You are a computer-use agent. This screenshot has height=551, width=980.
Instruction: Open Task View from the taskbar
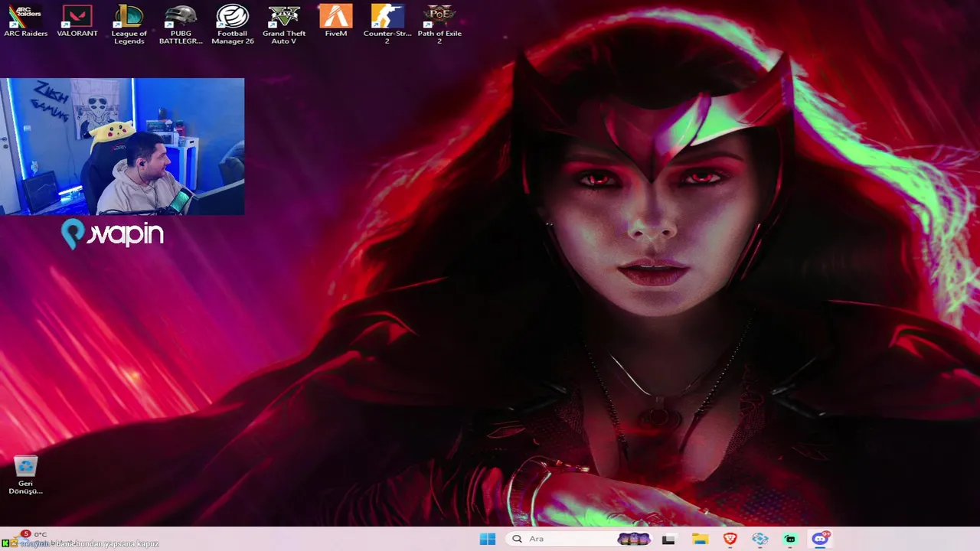[668, 539]
